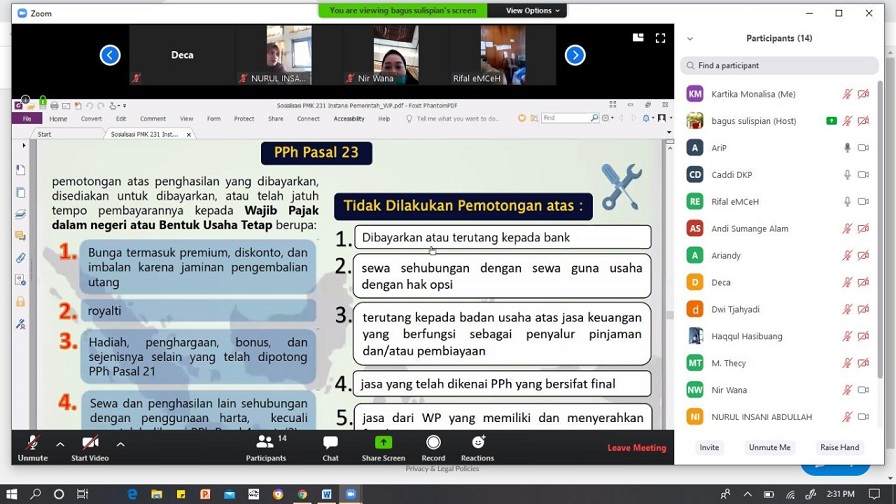Click the Invite button
The image size is (896, 504).
(709, 447)
